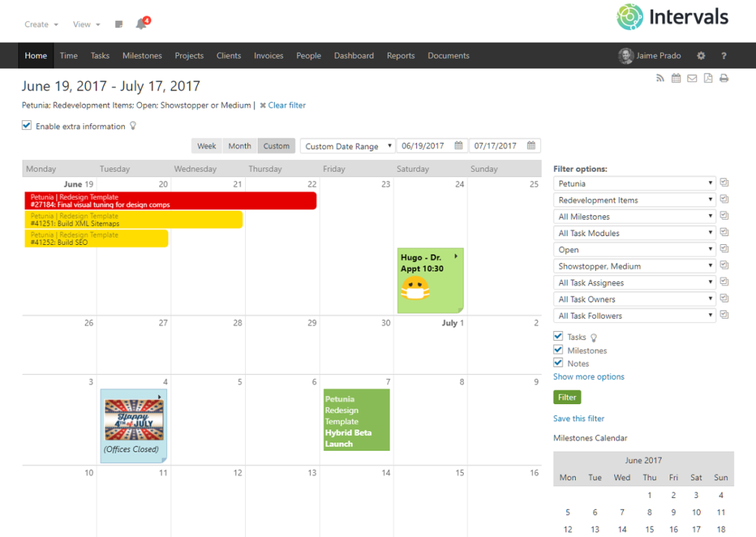
Task: Click the calendar export icon near the page title
Action: 676,77
